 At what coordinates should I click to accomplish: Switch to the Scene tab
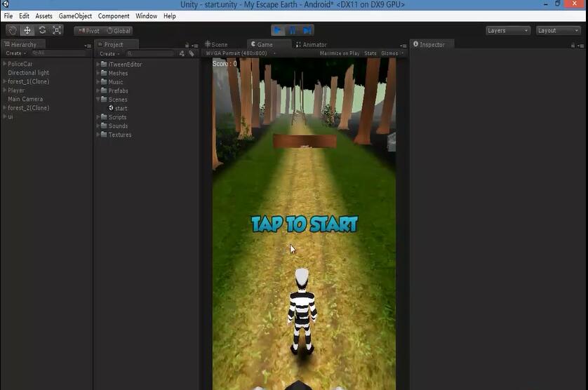pyautogui.click(x=219, y=45)
